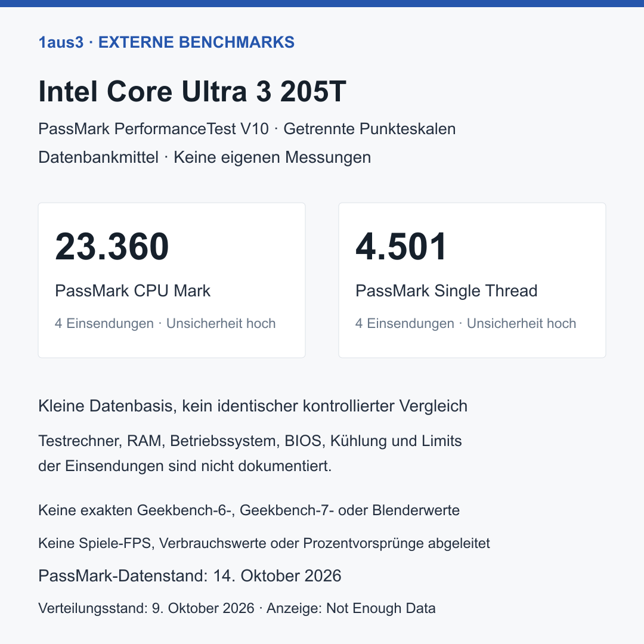Click the '1aus3 · EXTERNE BENCHMARKS' header text

(x=166, y=42)
